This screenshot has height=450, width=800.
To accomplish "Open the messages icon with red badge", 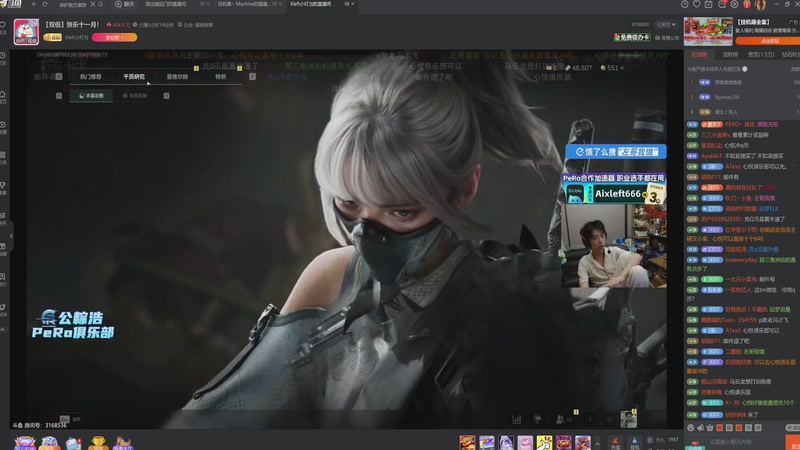I will [721, 4].
